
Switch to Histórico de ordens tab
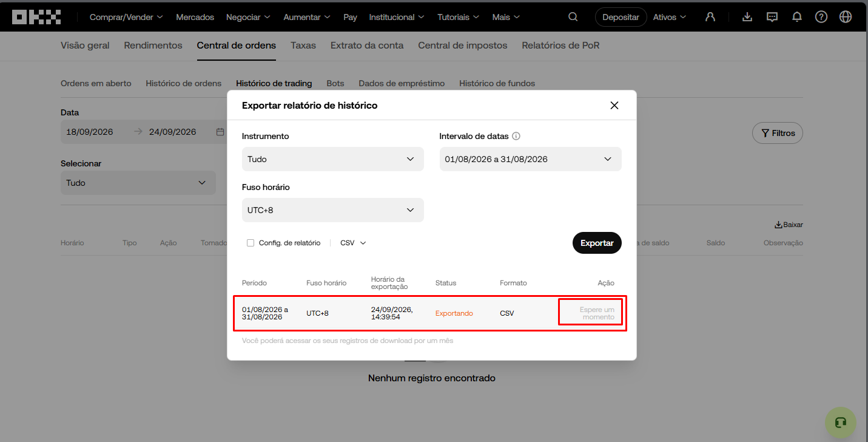point(184,83)
